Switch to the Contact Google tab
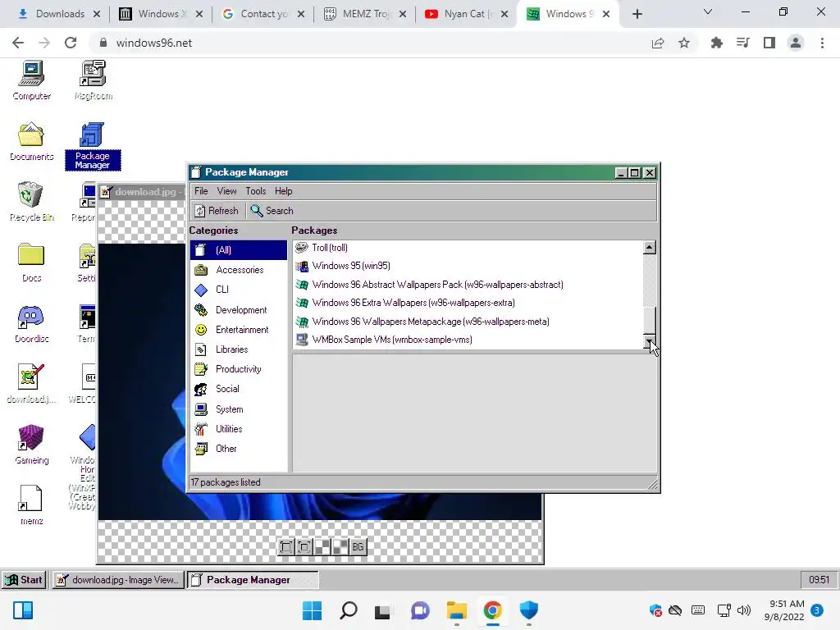The width and height of the screenshot is (840, 630). (262, 14)
